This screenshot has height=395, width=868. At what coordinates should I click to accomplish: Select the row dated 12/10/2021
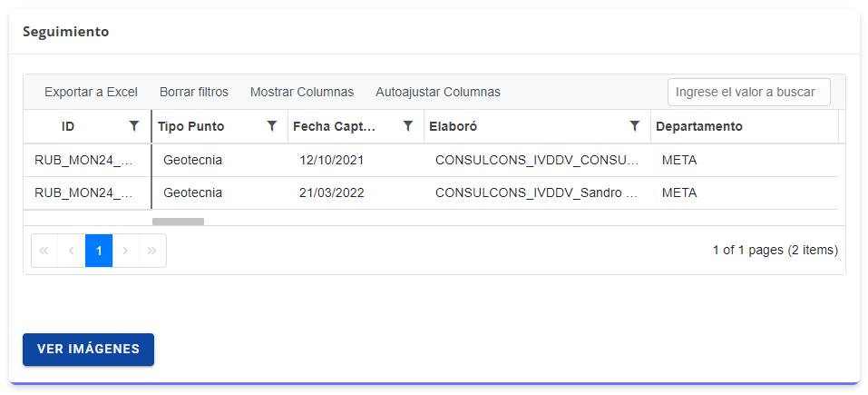[x=331, y=161]
